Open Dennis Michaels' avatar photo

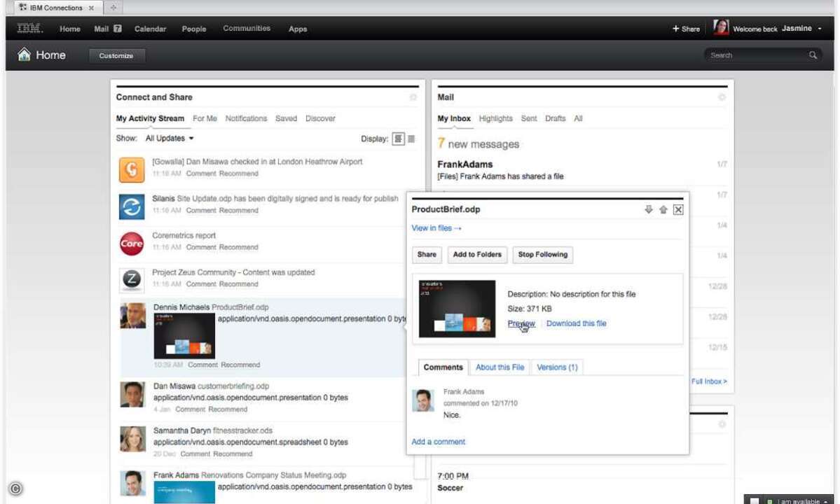133,316
